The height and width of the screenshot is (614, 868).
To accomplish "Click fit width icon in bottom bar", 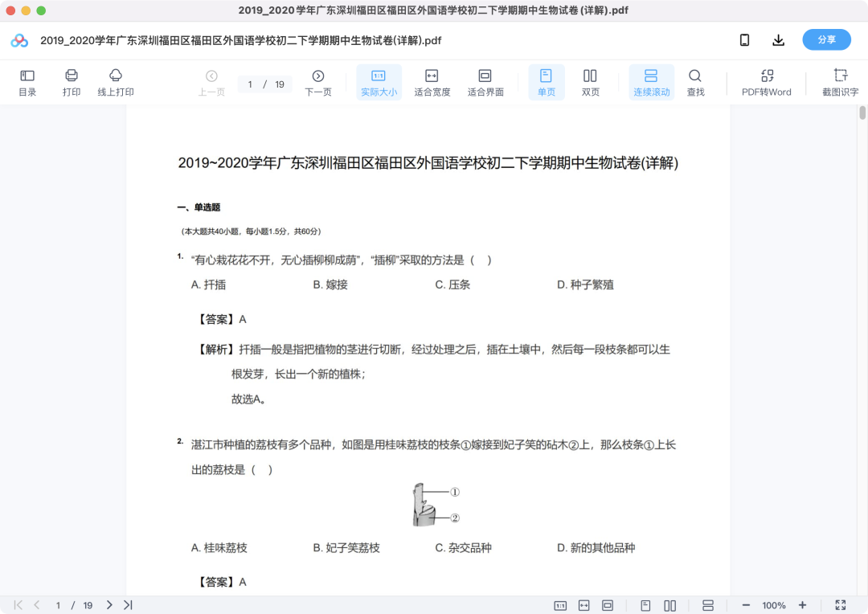I will (x=584, y=606).
